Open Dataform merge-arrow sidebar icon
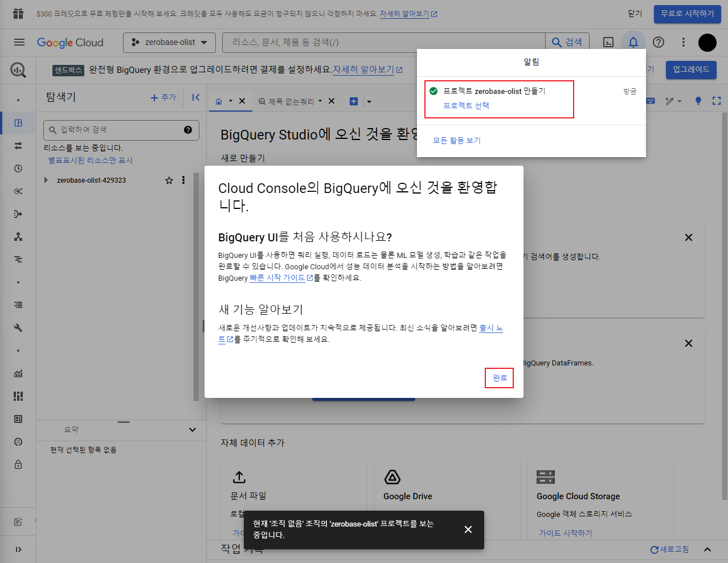728x563 pixels. (18, 214)
